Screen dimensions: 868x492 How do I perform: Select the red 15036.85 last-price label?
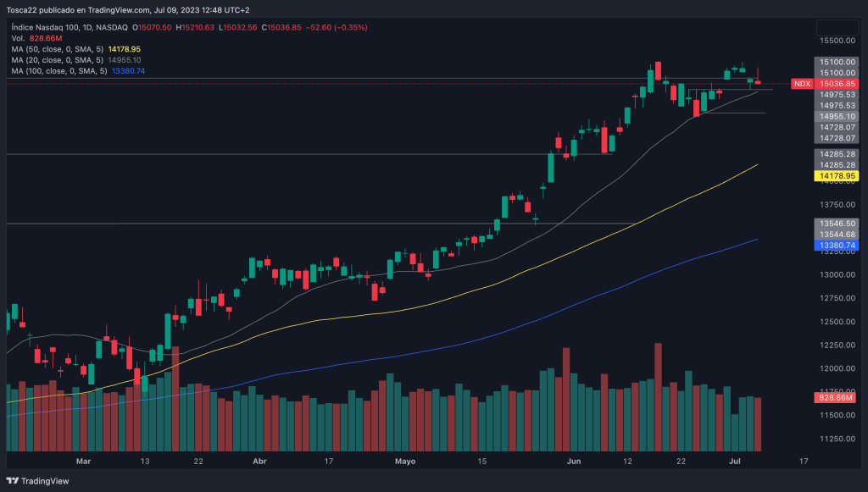(837, 84)
